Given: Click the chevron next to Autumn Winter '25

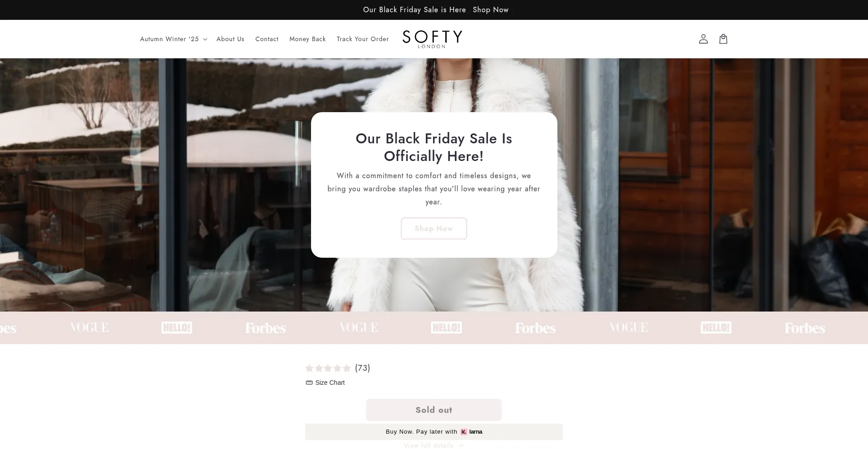Looking at the screenshot, I should pyautogui.click(x=205, y=39).
